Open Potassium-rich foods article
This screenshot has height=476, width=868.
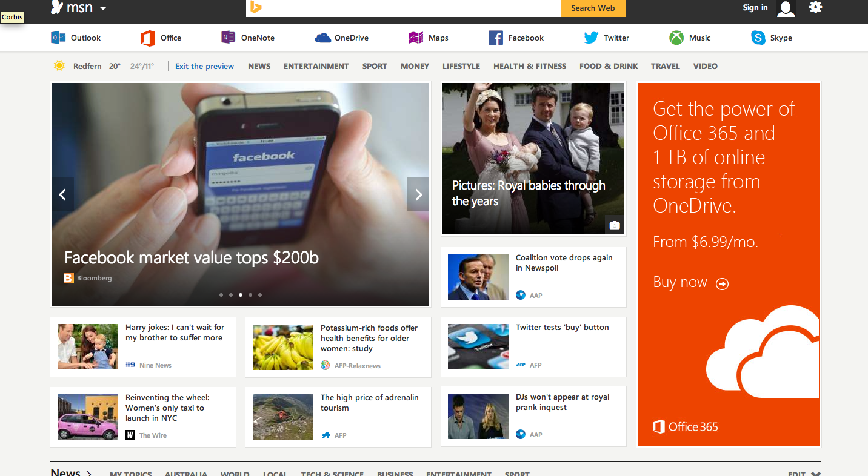[x=369, y=338]
